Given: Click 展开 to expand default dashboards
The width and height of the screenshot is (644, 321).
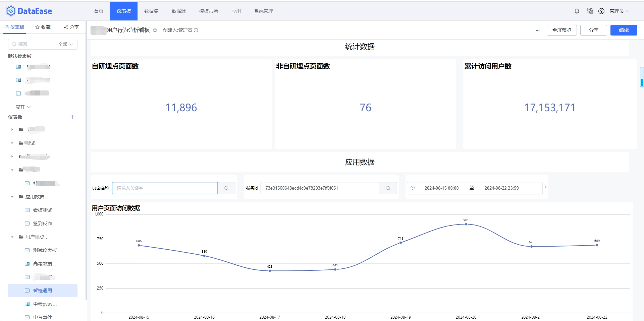Looking at the screenshot, I should click(x=23, y=107).
